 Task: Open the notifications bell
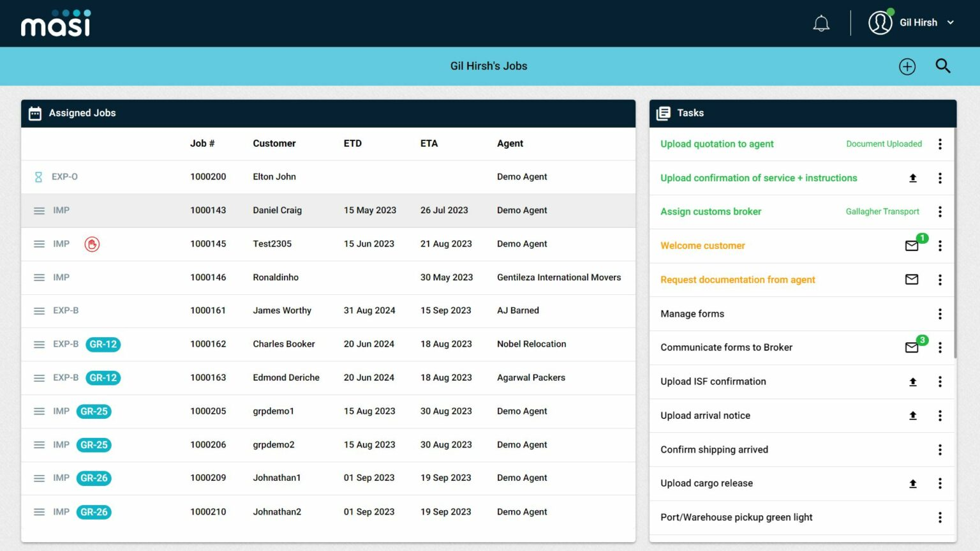(821, 24)
